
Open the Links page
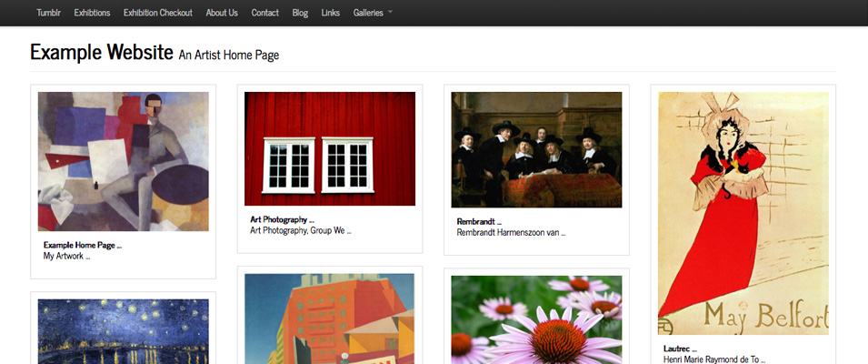[331, 13]
